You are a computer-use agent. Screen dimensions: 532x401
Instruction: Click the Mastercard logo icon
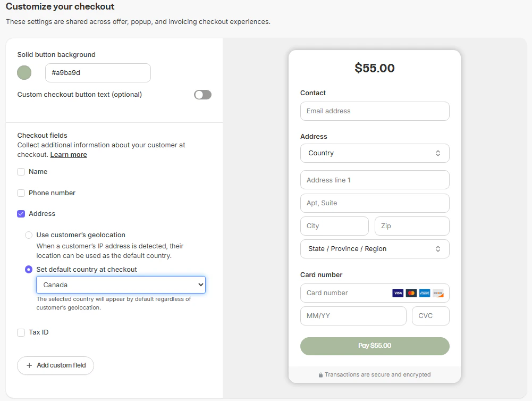click(411, 293)
